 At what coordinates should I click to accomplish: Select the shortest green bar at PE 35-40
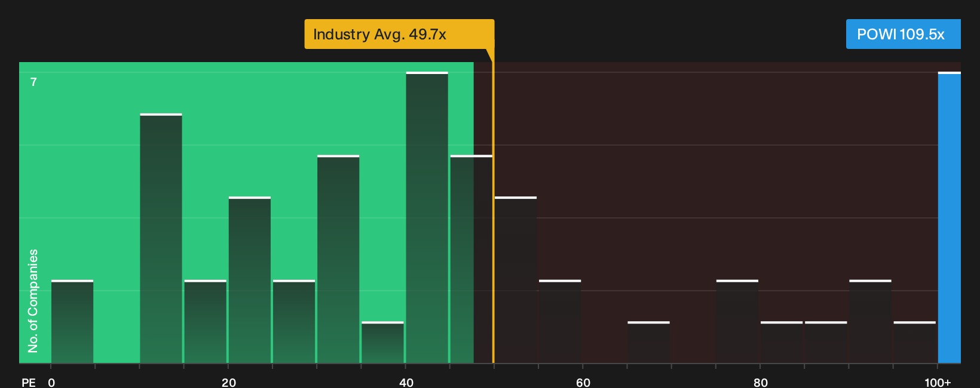click(x=382, y=342)
